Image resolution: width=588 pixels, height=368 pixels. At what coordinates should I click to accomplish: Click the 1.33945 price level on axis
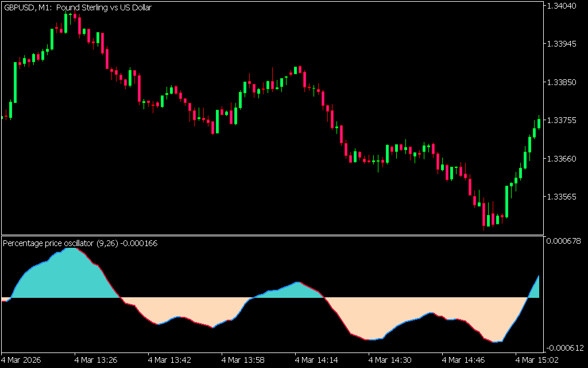pyautogui.click(x=564, y=44)
